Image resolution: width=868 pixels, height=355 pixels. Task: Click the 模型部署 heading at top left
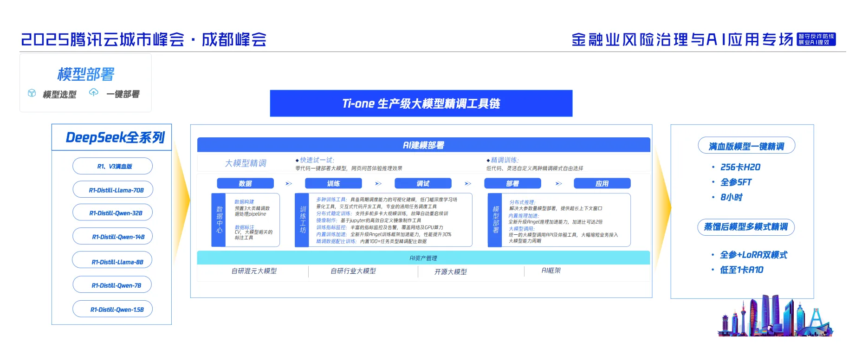click(86, 74)
